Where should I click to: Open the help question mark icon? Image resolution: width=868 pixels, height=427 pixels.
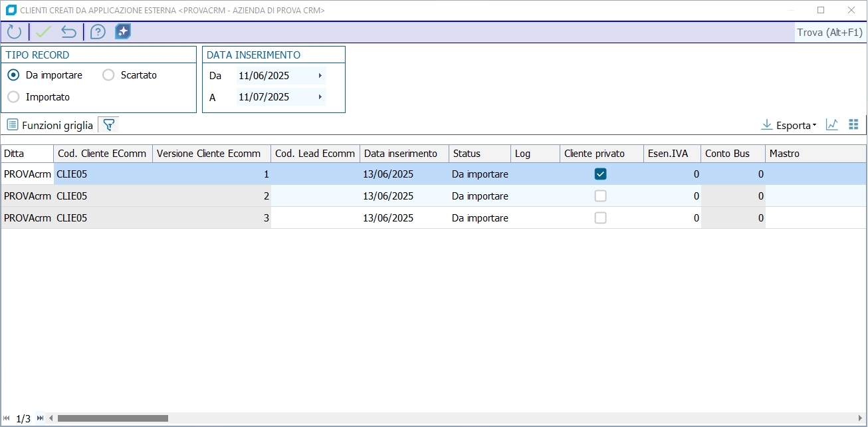coord(98,32)
